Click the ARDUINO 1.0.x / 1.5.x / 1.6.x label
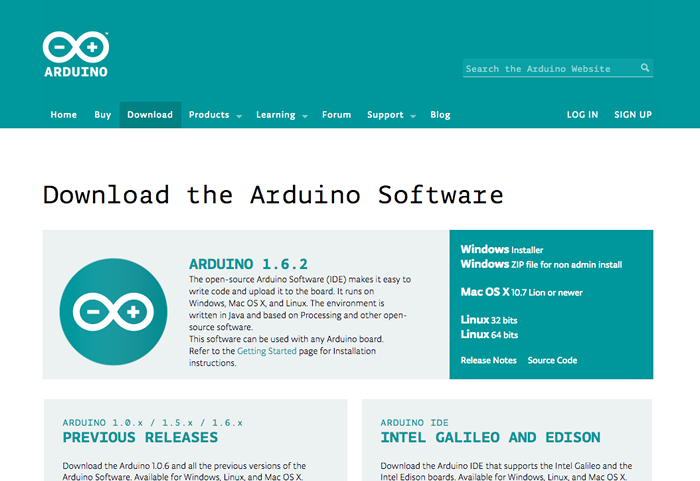Screen dimensions: 700x481 click(x=153, y=422)
